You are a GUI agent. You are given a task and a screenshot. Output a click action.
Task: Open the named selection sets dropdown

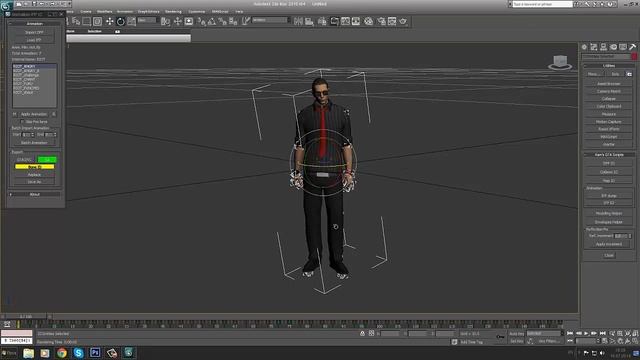271,20
